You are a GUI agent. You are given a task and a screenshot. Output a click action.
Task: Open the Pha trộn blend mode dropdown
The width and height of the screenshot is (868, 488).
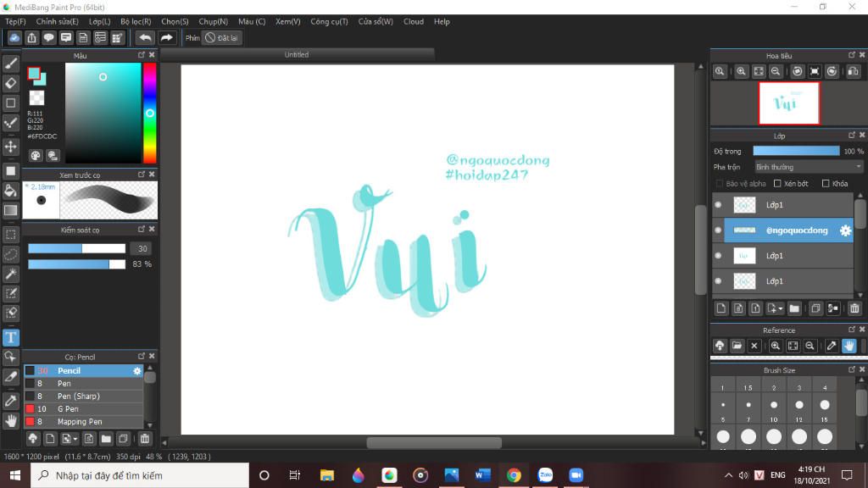tap(809, 167)
